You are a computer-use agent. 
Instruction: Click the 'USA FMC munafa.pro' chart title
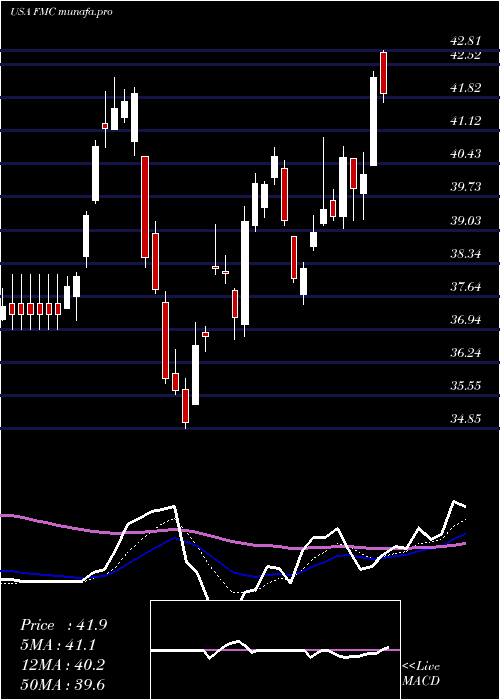click(x=61, y=12)
